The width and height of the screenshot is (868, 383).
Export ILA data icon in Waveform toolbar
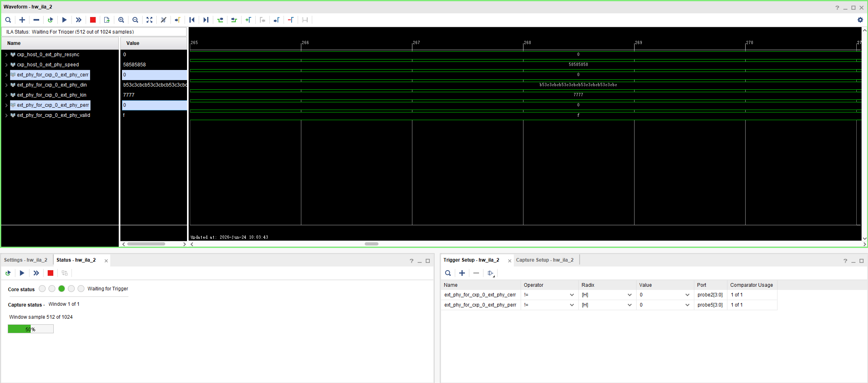[x=107, y=20]
